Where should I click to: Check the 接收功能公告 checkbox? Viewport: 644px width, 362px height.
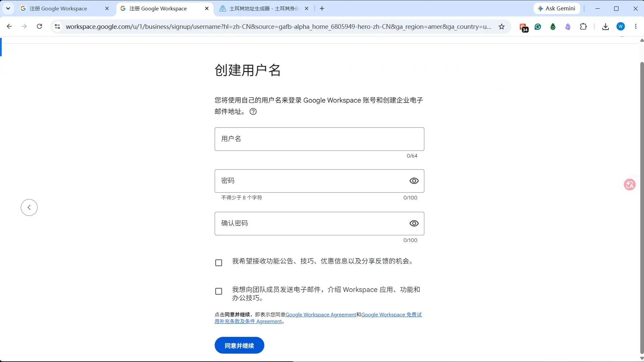click(x=219, y=263)
